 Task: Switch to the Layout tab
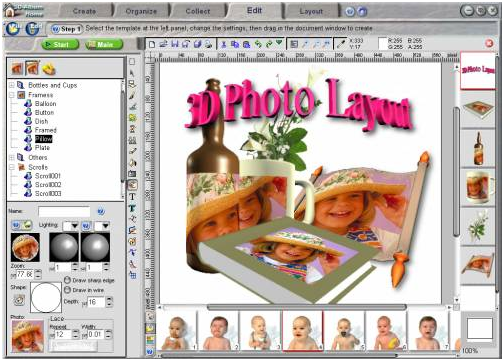[311, 11]
